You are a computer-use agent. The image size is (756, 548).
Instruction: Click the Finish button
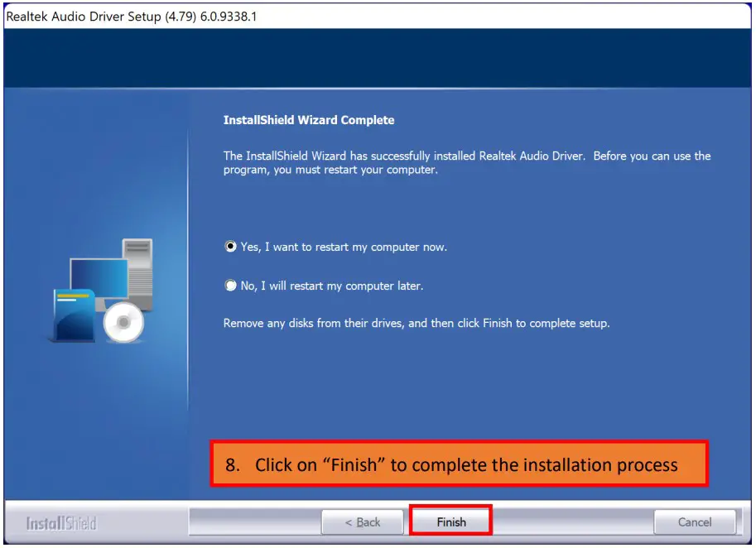point(450,522)
